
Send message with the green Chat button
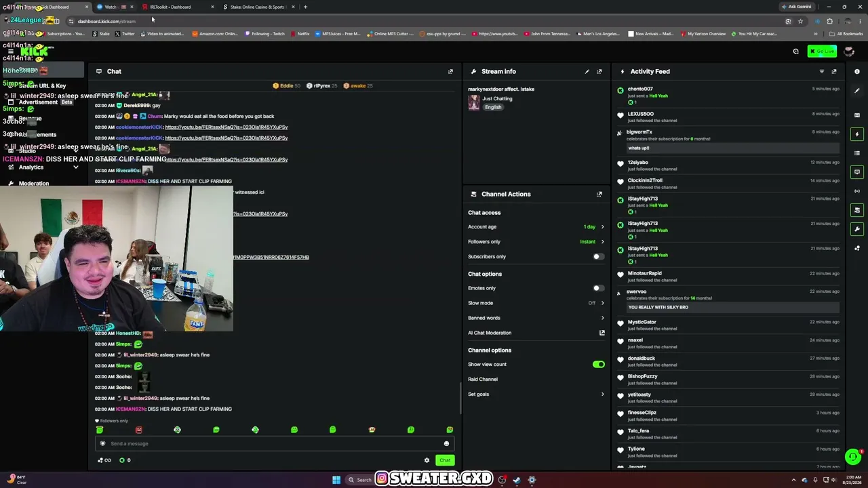pyautogui.click(x=445, y=460)
